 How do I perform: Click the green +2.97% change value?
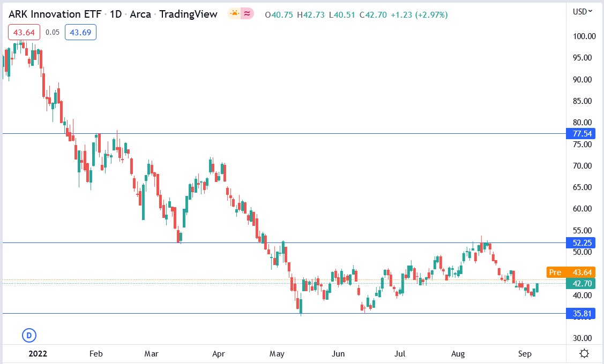tap(431, 14)
